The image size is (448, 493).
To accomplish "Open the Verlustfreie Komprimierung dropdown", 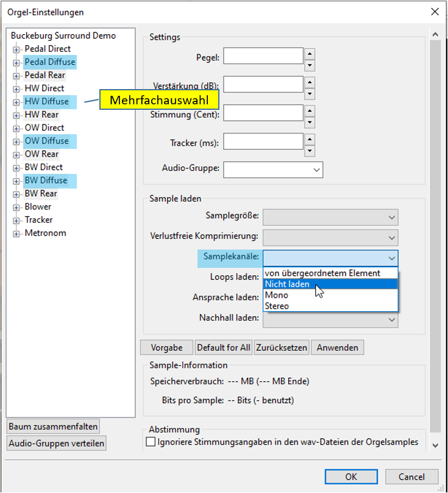I will tap(330, 237).
